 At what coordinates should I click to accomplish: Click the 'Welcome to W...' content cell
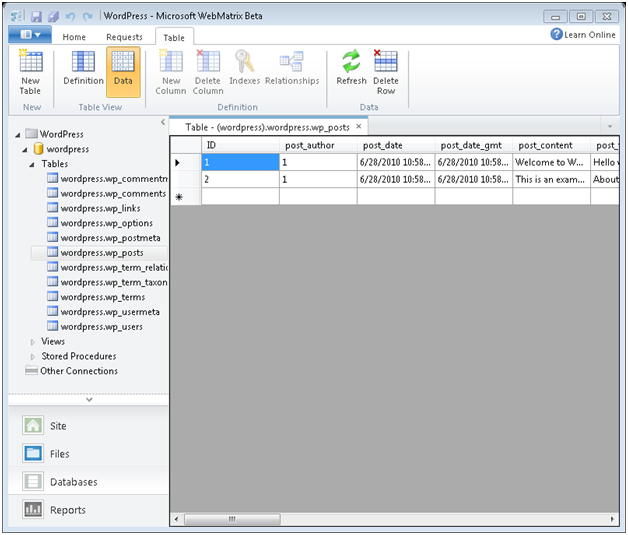click(551, 162)
